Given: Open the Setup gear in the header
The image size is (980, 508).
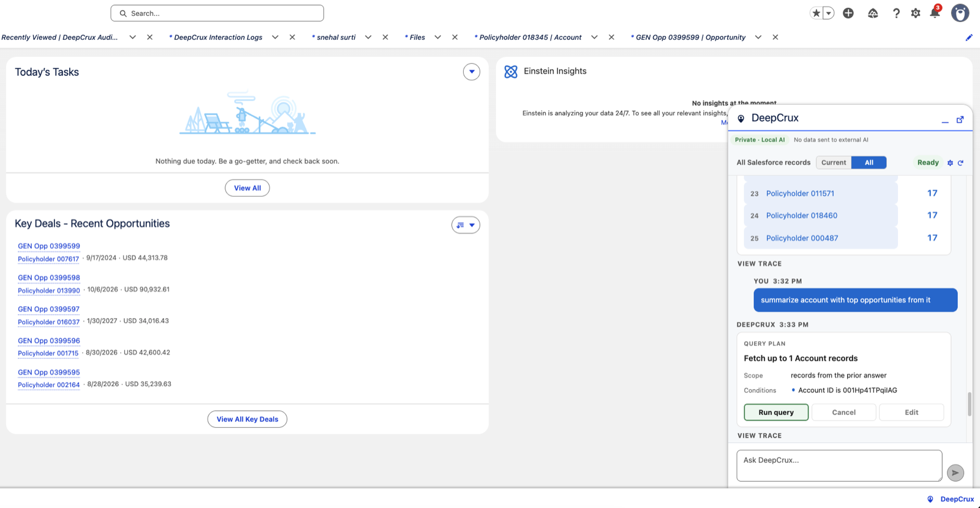Looking at the screenshot, I should pos(916,13).
